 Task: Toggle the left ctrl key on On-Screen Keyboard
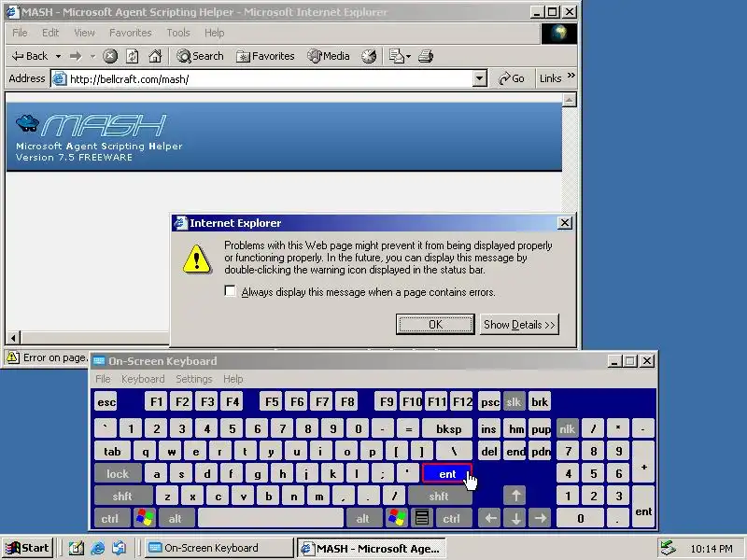[x=110, y=518]
